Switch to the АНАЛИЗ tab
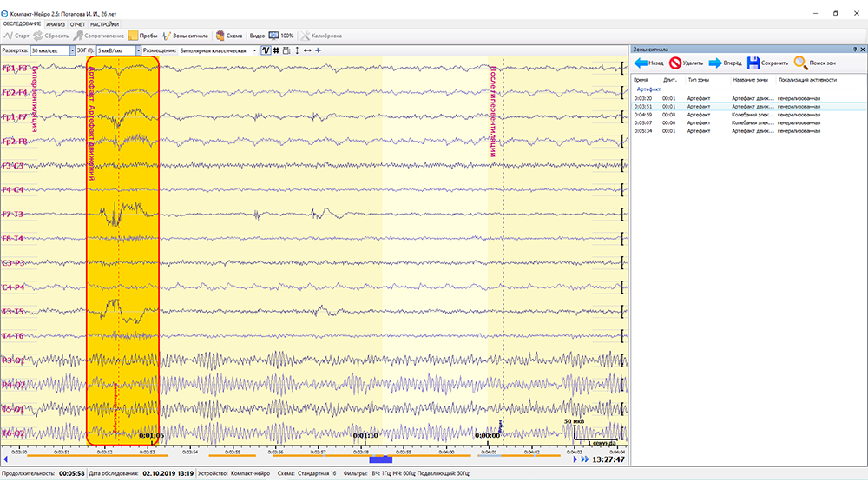The width and height of the screenshot is (868, 489). [x=56, y=24]
